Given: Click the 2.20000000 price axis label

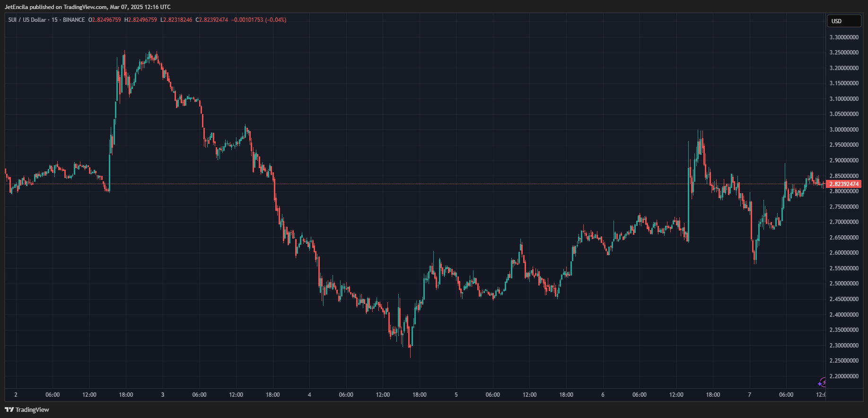Looking at the screenshot, I should [844, 376].
